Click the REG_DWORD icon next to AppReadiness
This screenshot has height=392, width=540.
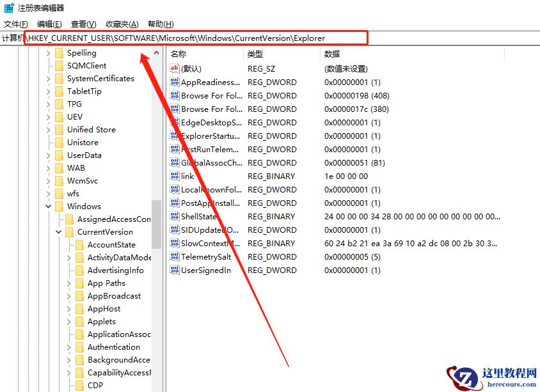click(175, 82)
